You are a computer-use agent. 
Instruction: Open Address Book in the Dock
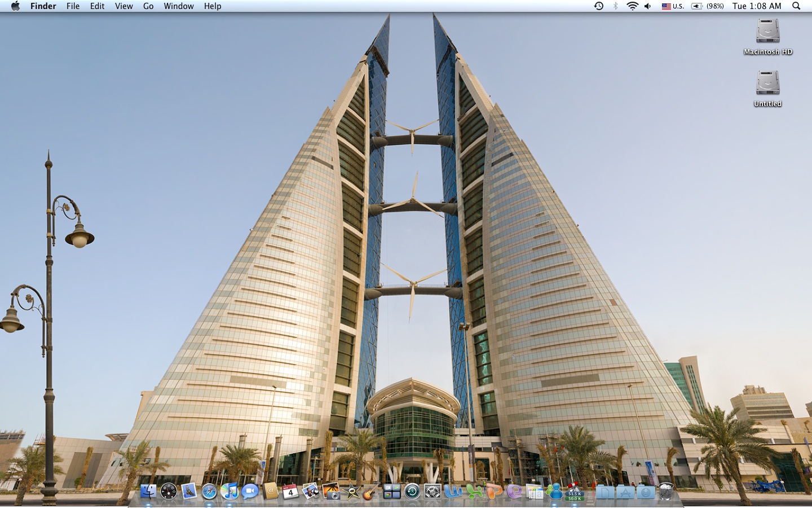pos(271,491)
